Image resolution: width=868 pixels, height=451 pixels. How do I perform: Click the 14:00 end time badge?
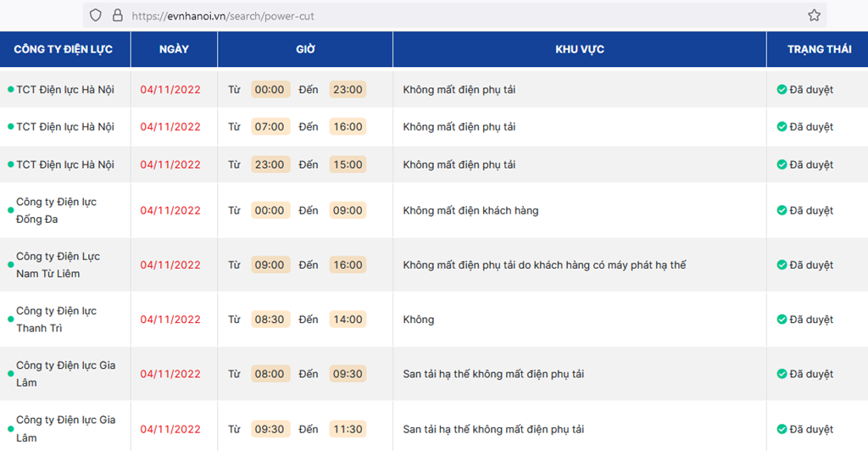(x=348, y=320)
